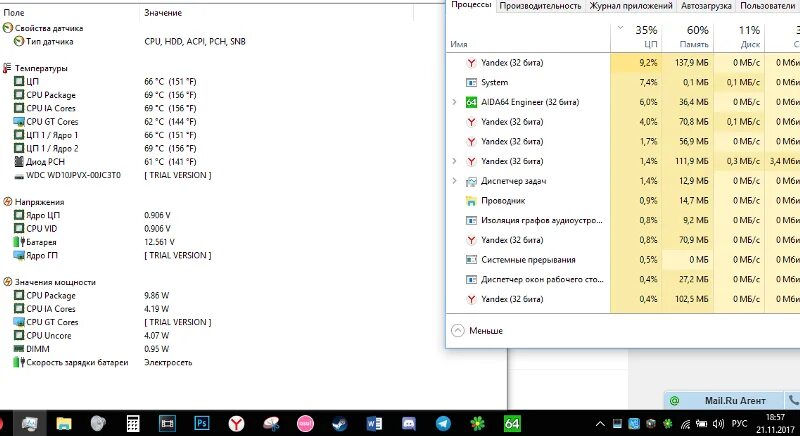Viewport: 800px width, 436px height.
Task: Switch to the Процессы tab
Action: [x=471, y=5]
